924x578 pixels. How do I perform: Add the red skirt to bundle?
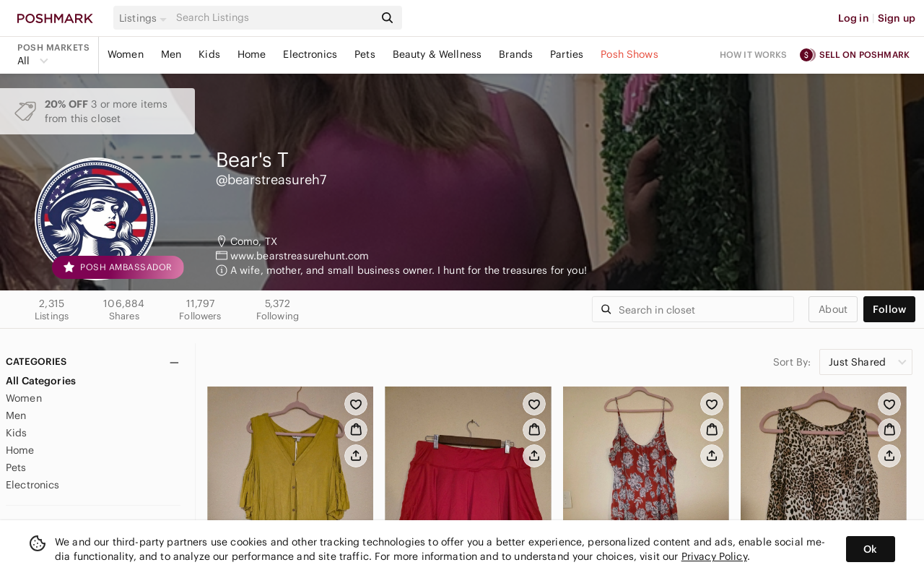pyautogui.click(x=534, y=430)
